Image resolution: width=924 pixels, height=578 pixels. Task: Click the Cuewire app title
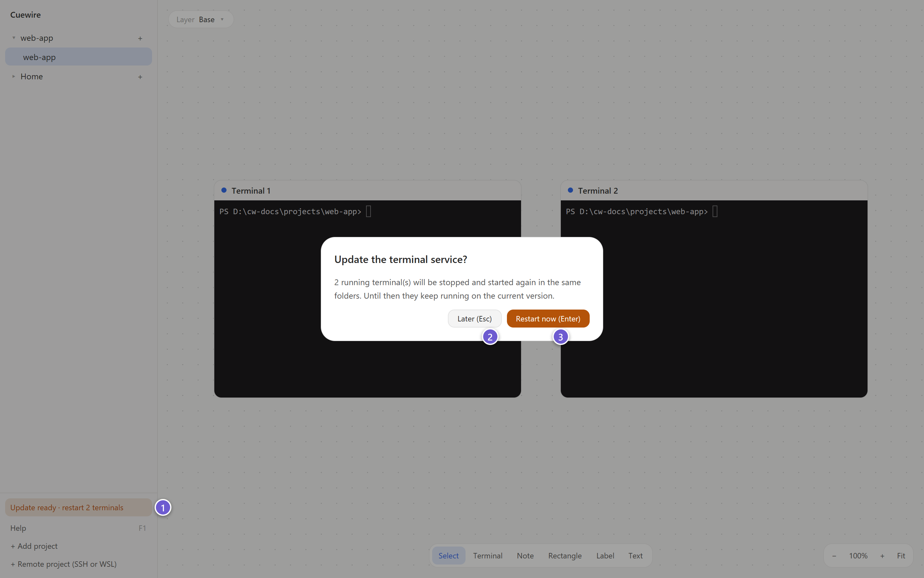pos(25,14)
